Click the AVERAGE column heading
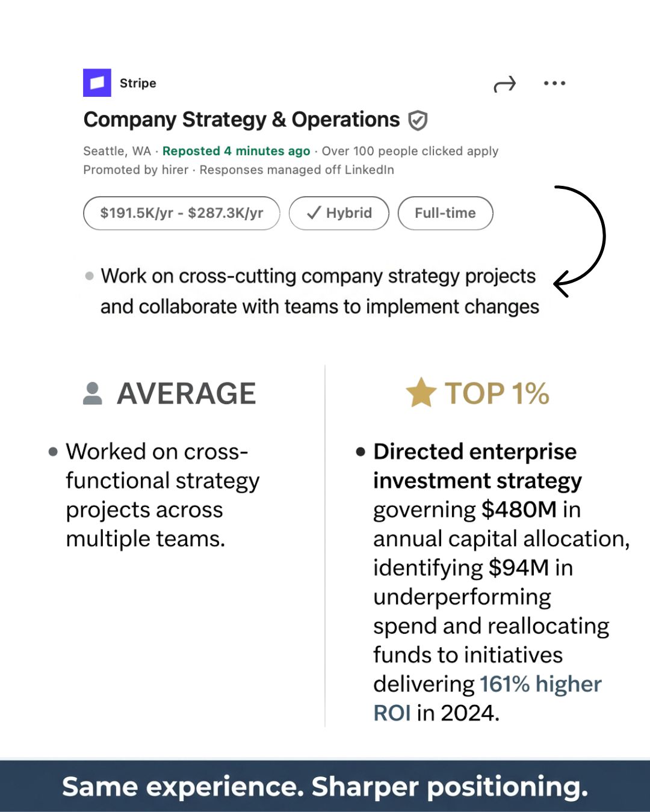Screen dimensions: 650x812 tap(187, 393)
